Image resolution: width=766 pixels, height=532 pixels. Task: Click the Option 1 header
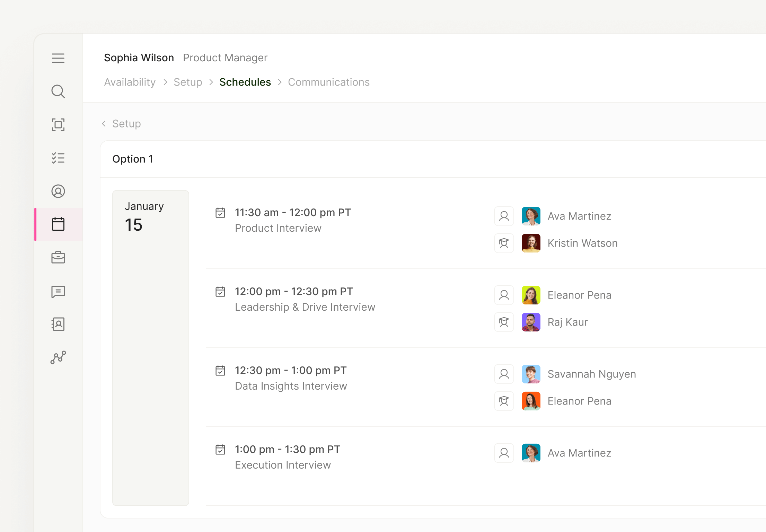pos(133,159)
